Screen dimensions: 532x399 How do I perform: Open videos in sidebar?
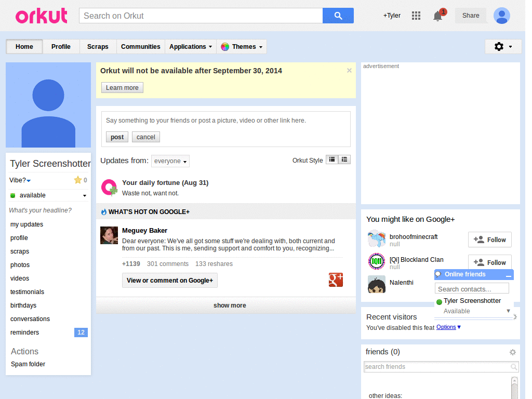tap(20, 278)
